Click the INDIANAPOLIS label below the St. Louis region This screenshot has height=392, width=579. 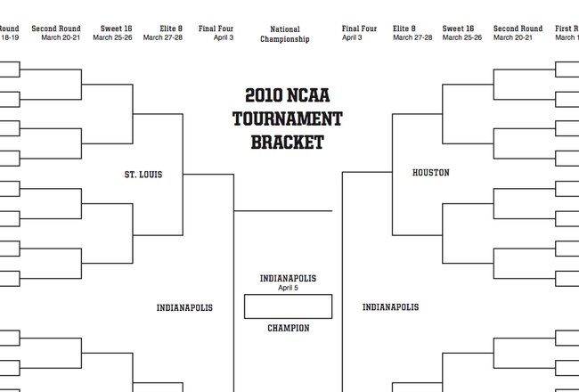184,307
